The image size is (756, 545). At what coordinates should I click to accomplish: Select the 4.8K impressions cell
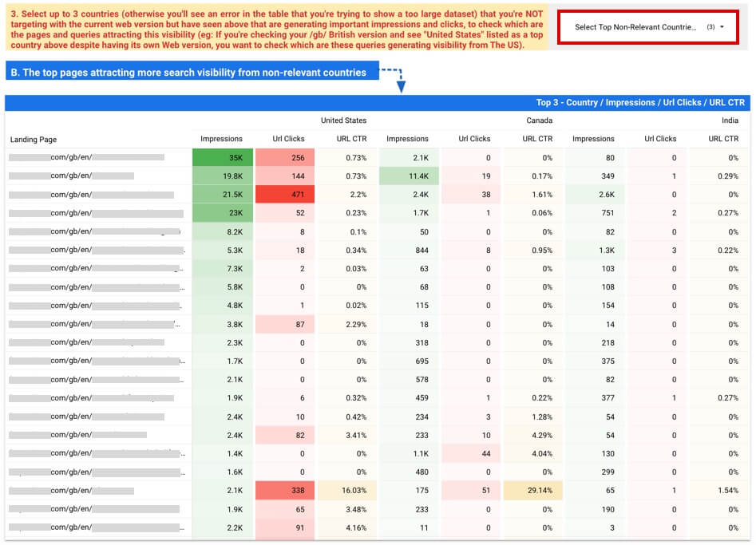[x=223, y=305]
